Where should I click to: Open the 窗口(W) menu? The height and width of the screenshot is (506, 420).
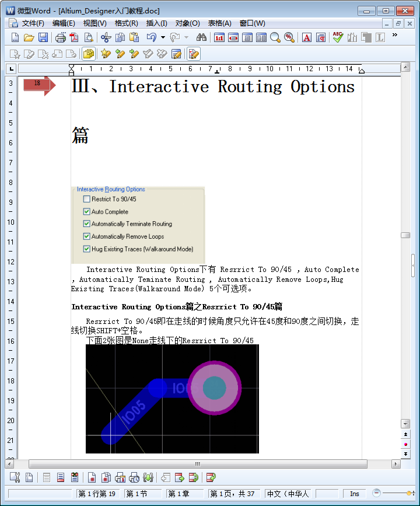(252, 23)
